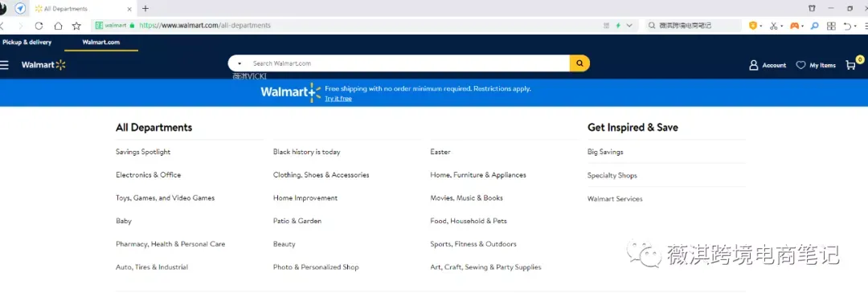Open Patio & Garden department
Screen dimensions: 868x293
click(x=297, y=221)
